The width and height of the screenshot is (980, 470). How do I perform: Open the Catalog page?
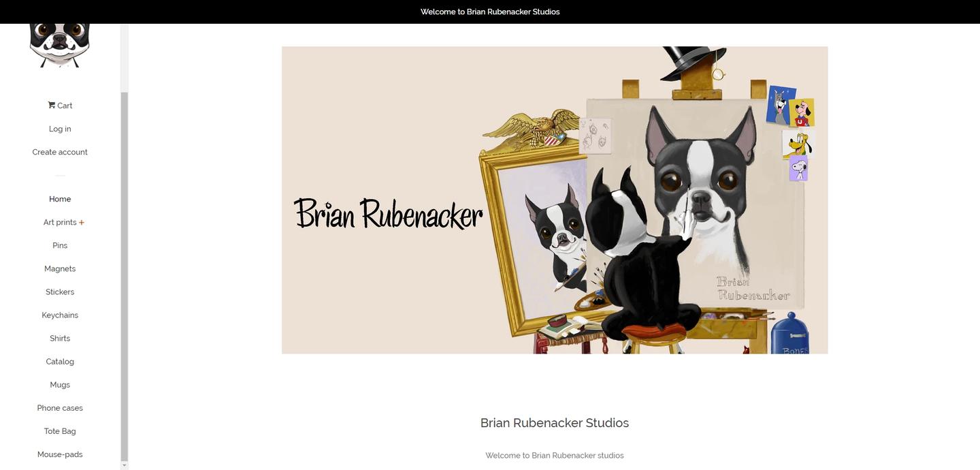coord(60,361)
